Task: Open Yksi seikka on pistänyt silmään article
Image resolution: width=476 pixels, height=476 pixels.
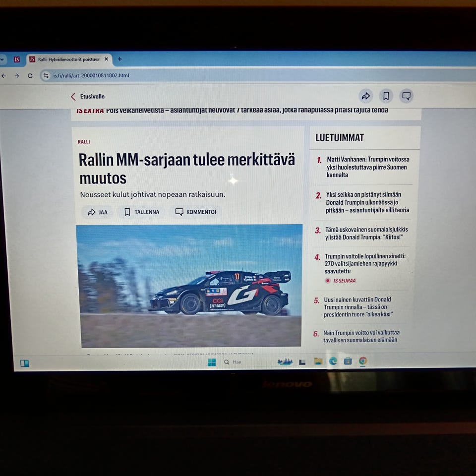Action: (367, 202)
